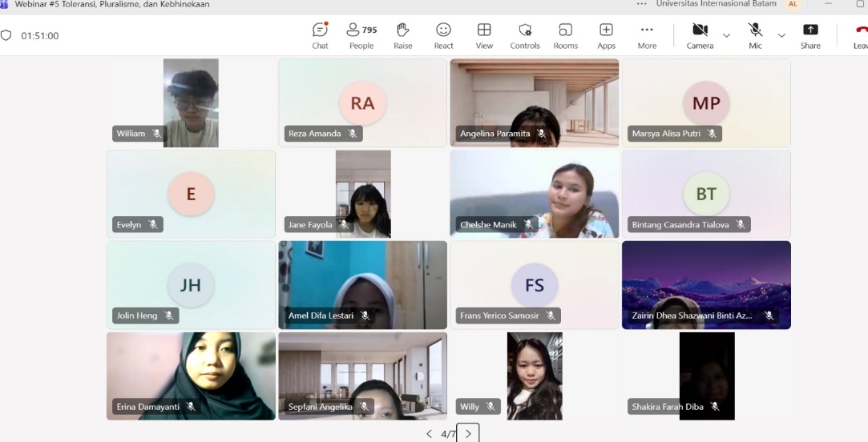Open the Controls options
This screenshot has width=868, height=442.
click(x=525, y=35)
